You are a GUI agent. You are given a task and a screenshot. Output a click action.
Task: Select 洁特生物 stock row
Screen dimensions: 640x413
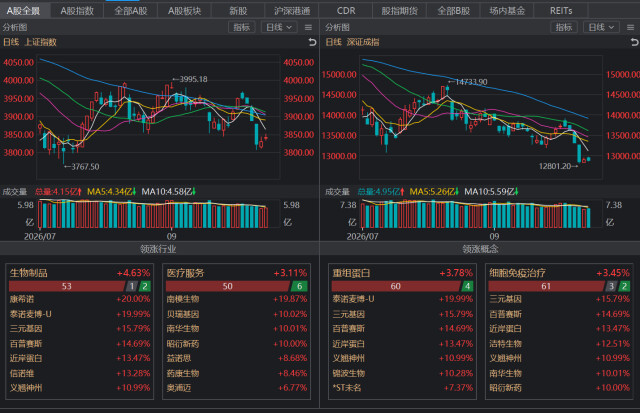559,343
